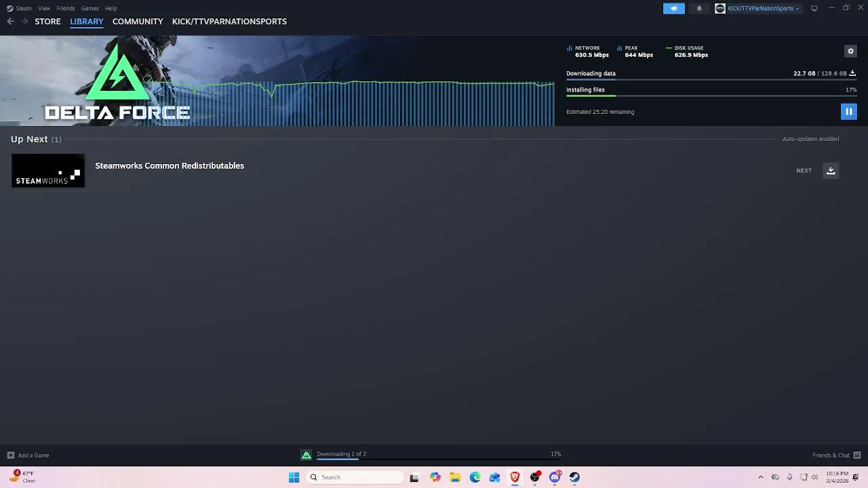This screenshot has height=488, width=868.
Task: Click the Friends & Chat grid icon
Action: click(x=857, y=455)
